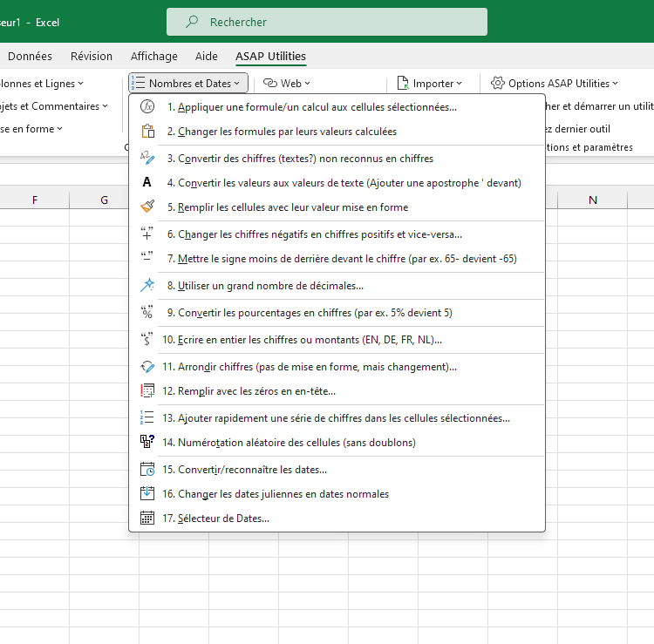Click the date picker calendar icon
Viewport: 654px width, 644px height.
[x=147, y=518]
